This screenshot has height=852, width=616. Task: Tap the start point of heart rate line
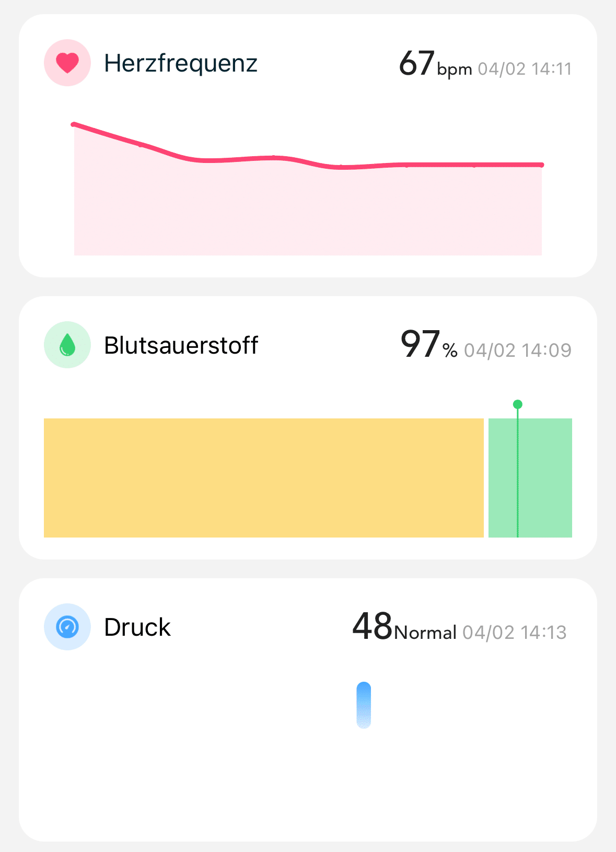pos(74,124)
